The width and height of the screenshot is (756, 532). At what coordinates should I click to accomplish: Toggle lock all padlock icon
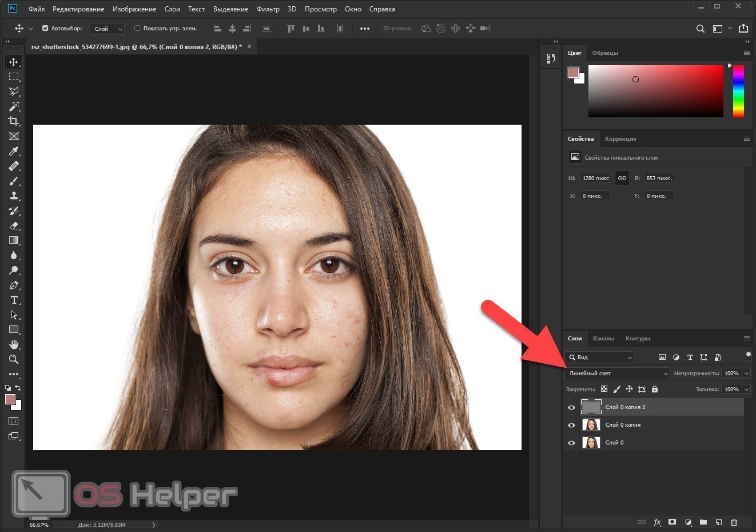pyautogui.click(x=655, y=389)
